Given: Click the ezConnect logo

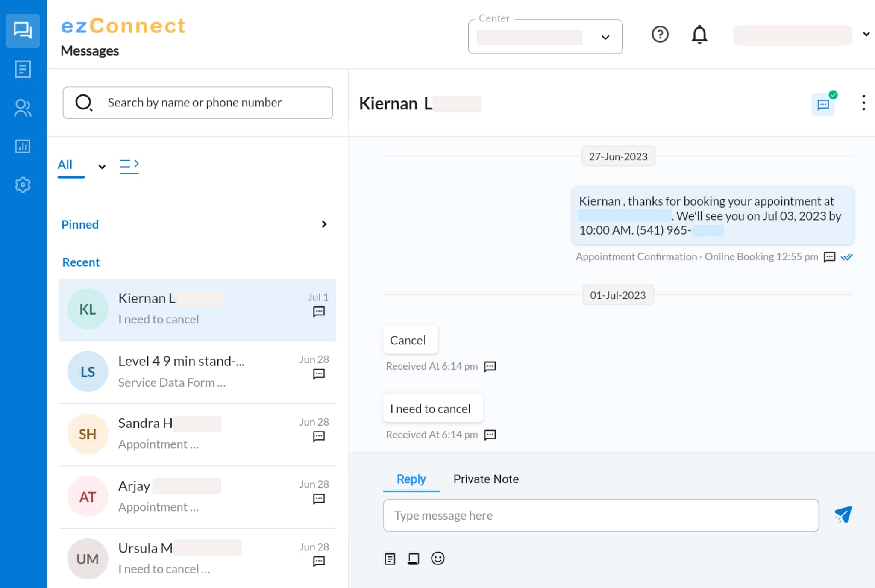Looking at the screenshot, I should (x=123, y=26).
